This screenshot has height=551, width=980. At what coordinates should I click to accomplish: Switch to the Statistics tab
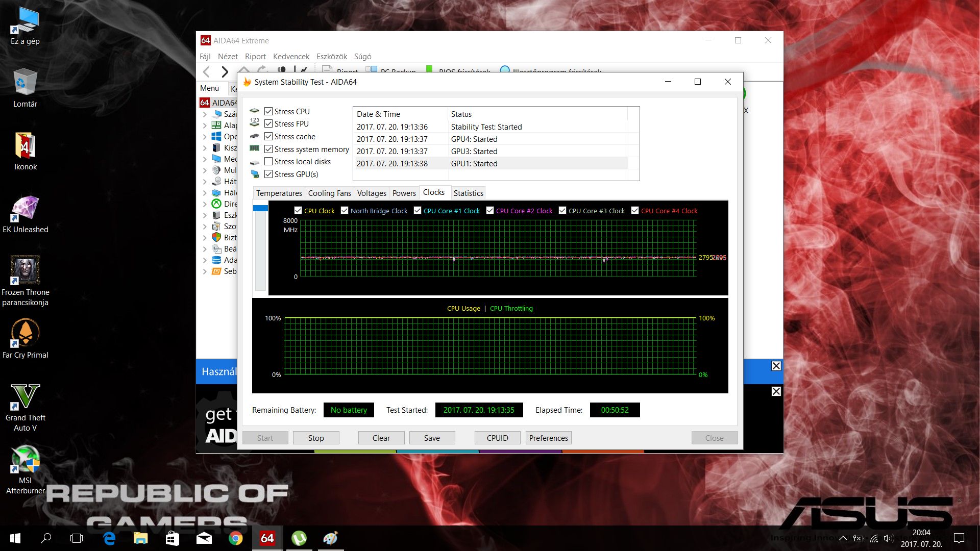(x=468, y=193)
